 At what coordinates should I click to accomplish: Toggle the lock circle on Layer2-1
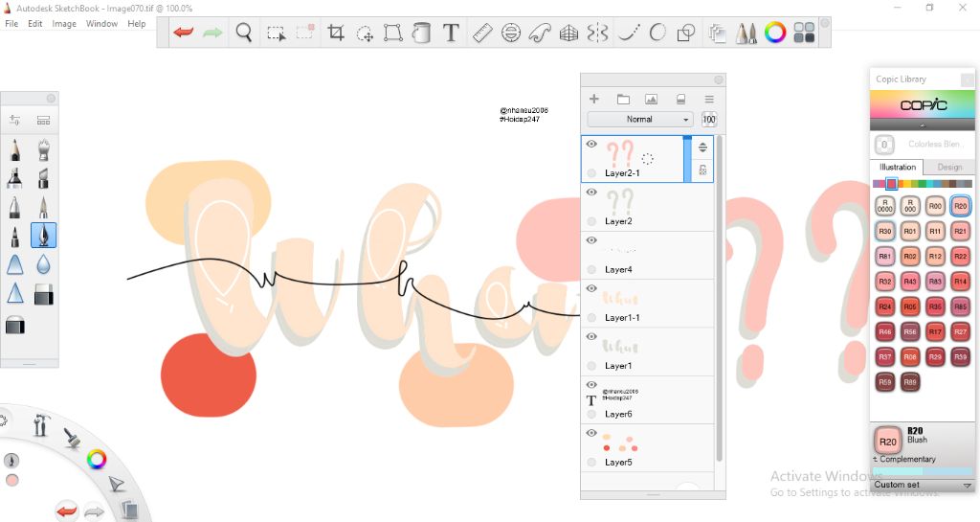point(591,173)
